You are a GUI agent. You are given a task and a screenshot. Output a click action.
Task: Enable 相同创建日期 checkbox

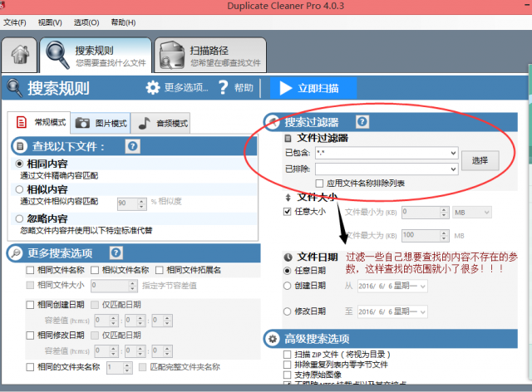(30, 305)
